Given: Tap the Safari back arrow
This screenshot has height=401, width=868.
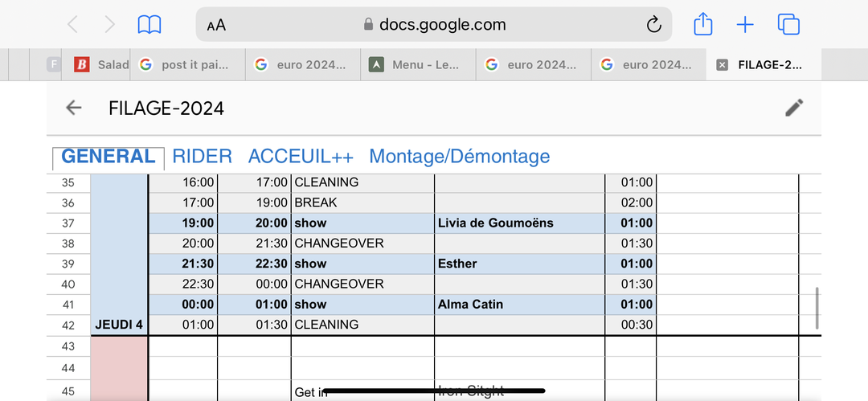Looking at the screenshot, I should [x=72, y=25].
